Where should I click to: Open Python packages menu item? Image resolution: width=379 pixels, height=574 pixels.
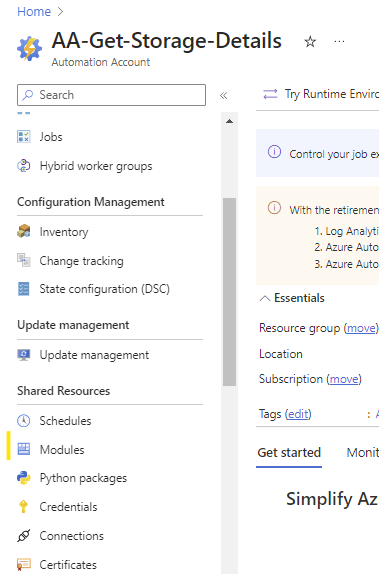pos(83,478)
